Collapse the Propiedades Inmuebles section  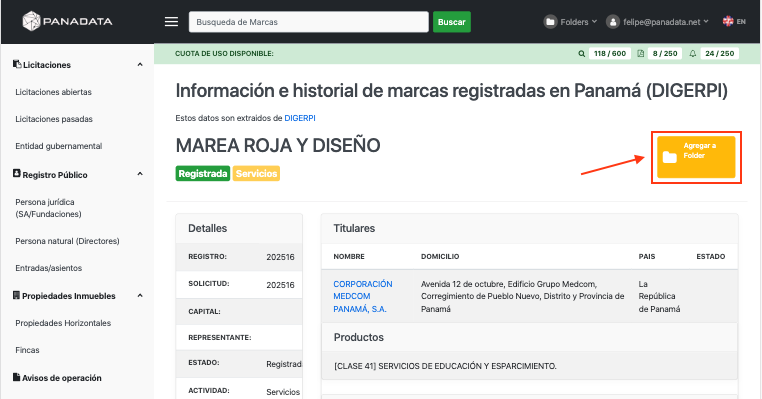click(x=140, y=295)
